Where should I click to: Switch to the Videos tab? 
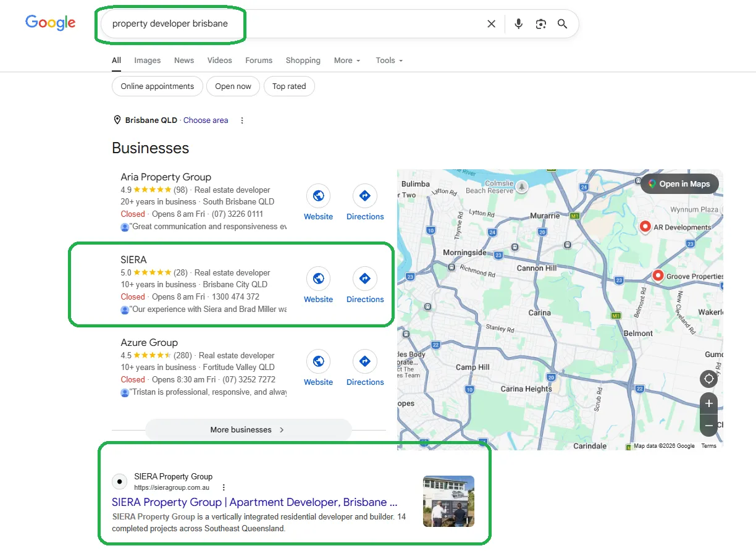pyautogui.click(x=220, y=61)
